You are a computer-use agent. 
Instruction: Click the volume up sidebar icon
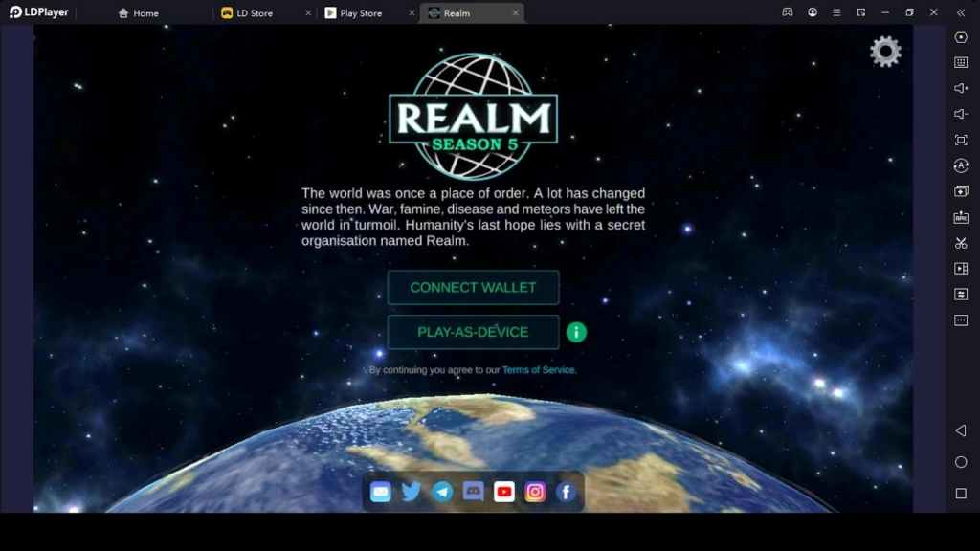961,88
